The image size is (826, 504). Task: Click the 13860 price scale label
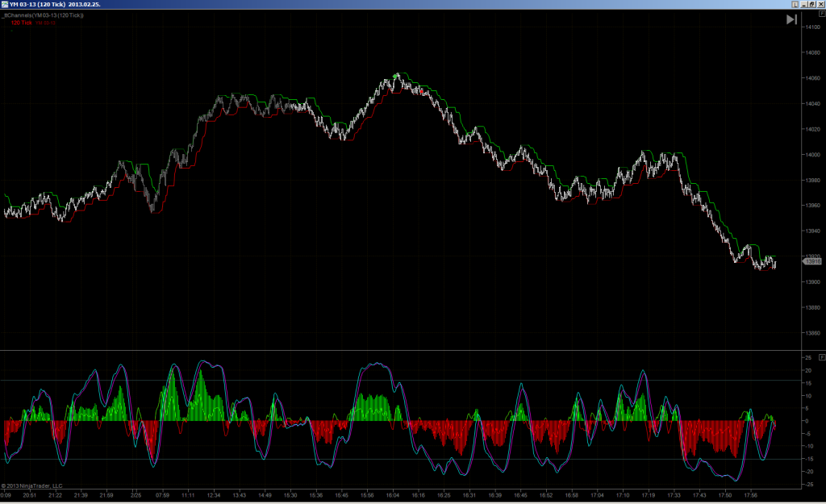coord(813,333)
